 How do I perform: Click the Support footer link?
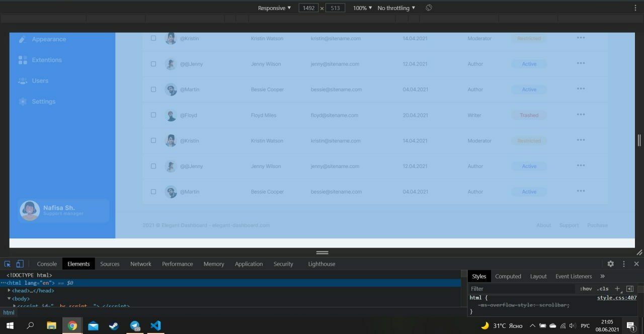(x=569, y=225)
